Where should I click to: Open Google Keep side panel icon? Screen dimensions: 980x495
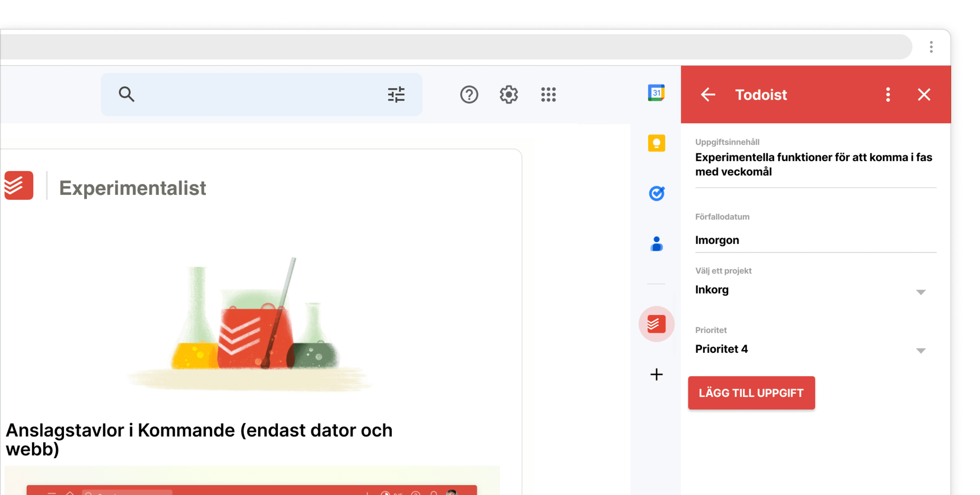656,143
